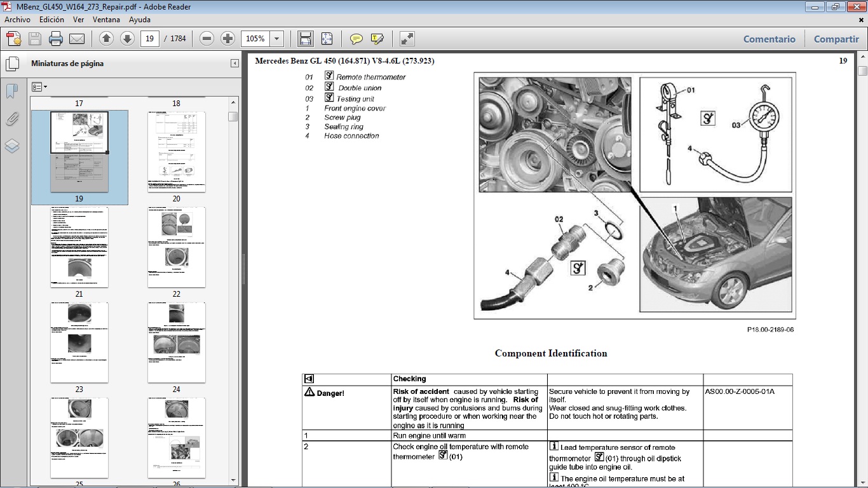
Task: Open the Compartir pane
Action: point(836,39)
